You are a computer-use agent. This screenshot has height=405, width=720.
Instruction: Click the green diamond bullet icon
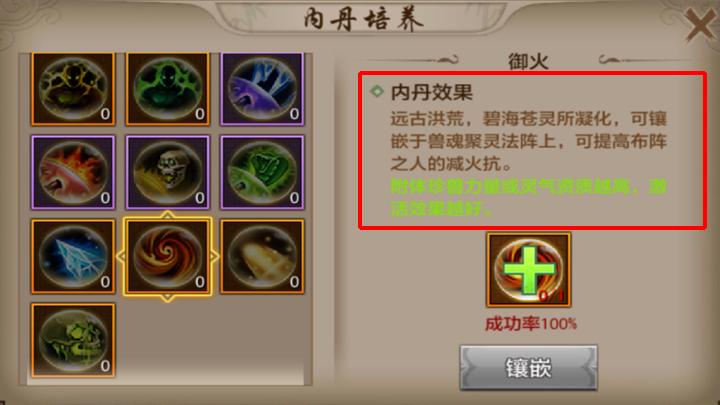tap(377, 91)
